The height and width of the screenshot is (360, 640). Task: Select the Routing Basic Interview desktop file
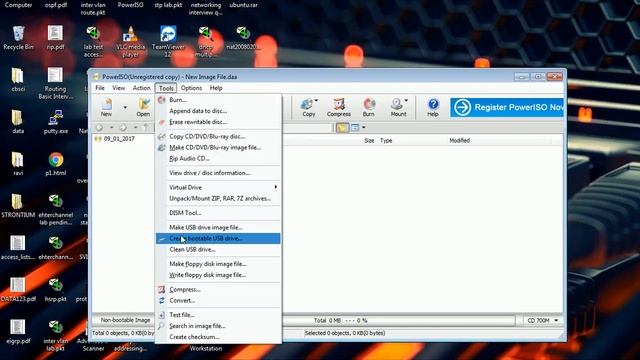click(x=56, y=84)
